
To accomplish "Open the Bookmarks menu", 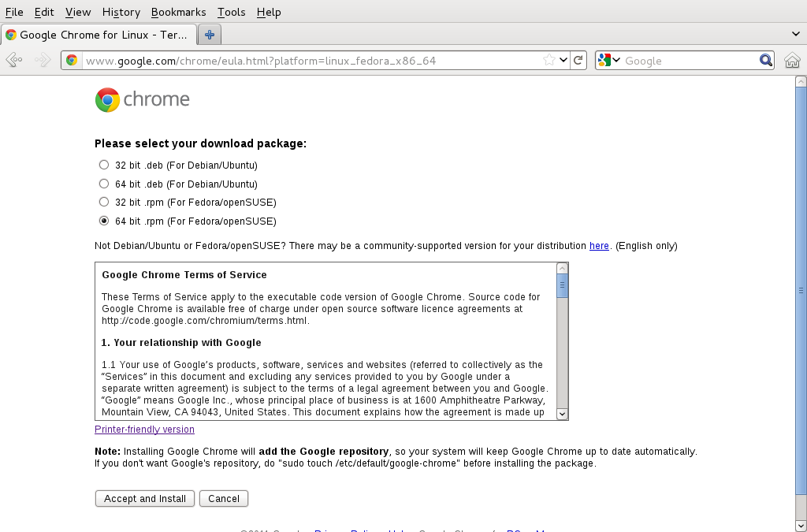I will (x=178, y=12).
